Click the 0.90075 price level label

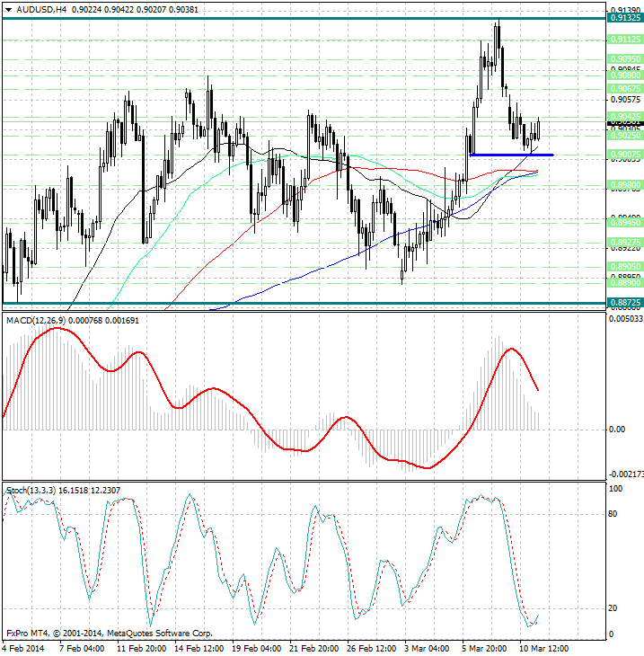point(624,155)
